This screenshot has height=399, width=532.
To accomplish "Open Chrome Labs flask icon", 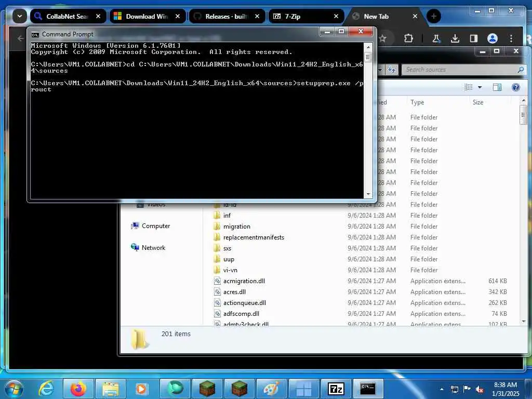I will pyautogui.click(x=436, y=38).
